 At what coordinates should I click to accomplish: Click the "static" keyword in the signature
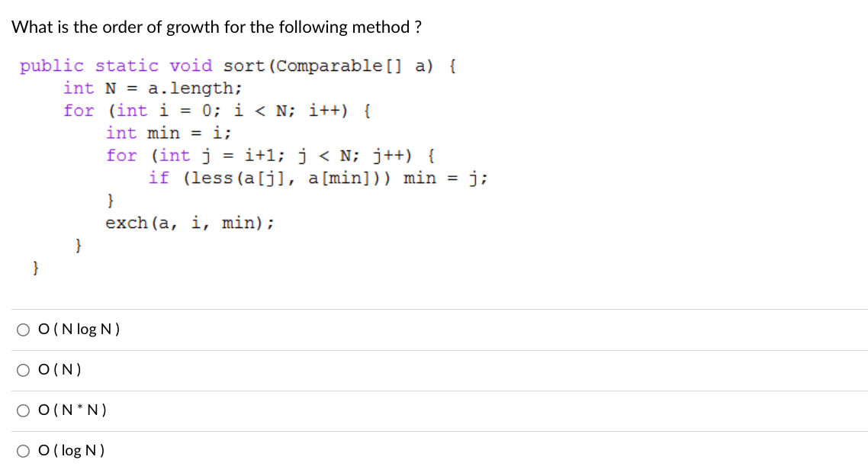point(127,66)
